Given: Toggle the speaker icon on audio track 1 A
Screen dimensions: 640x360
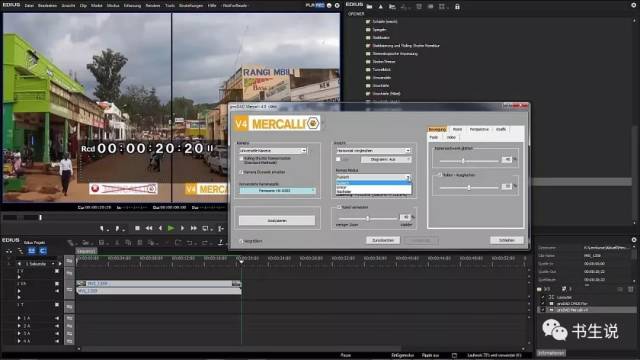Looking at the screenshot, I should pos(57,318).
